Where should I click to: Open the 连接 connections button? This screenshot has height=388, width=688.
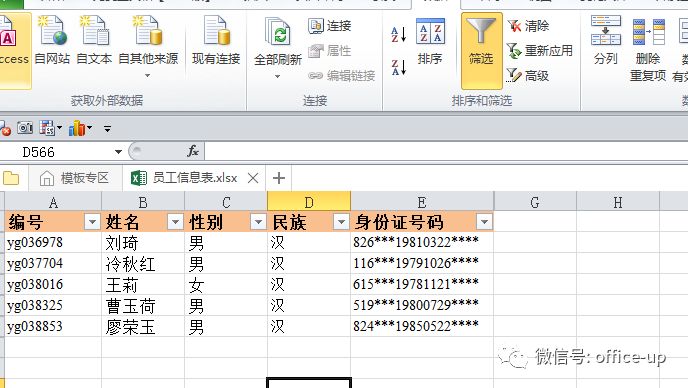pyautogui.click(x=330, y=26)
